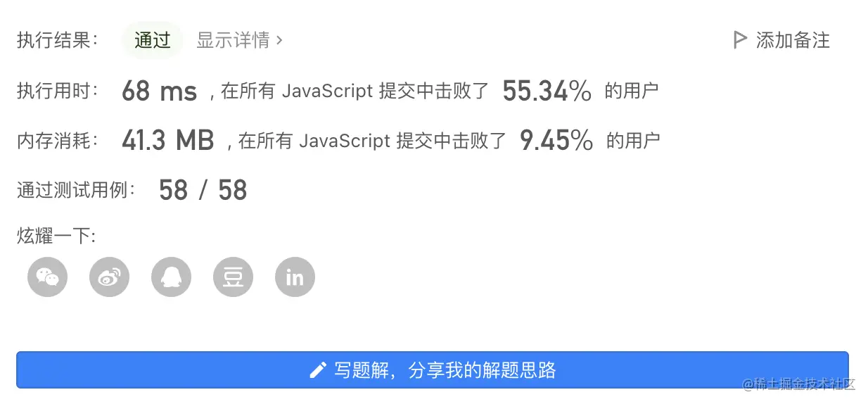
Task: Click the green 通过 status badge
Action: [x=153, y=40]
